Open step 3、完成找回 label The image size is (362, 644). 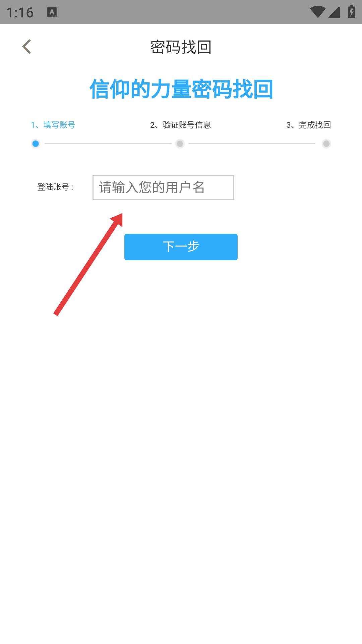point(309,125)
